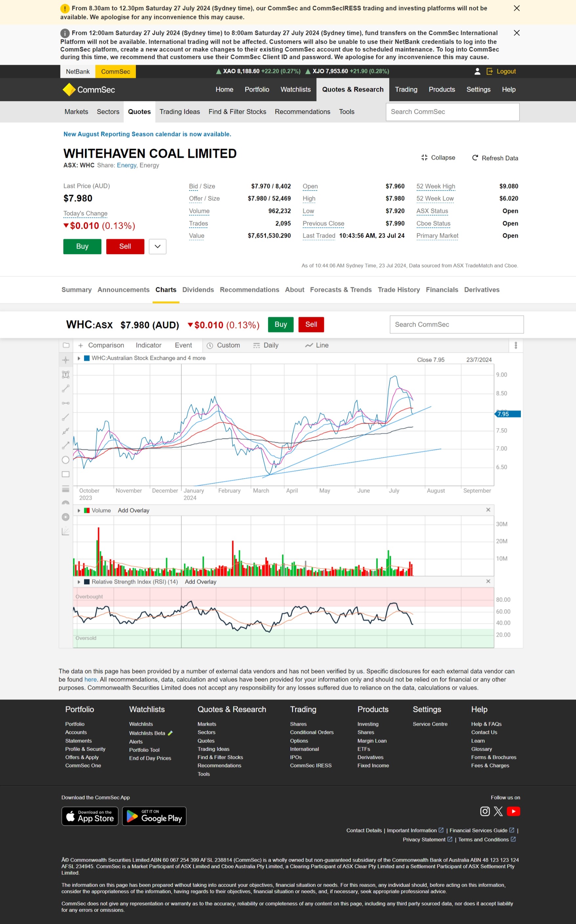Select the regression fan chart tool

[x=66, y=531]
